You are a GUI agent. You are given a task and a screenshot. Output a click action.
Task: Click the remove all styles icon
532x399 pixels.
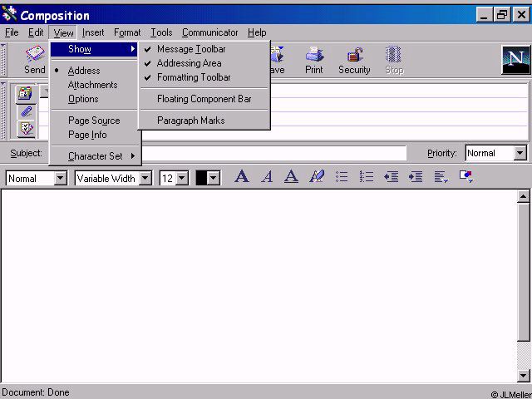pyautogui.click(x=317, y=177)
